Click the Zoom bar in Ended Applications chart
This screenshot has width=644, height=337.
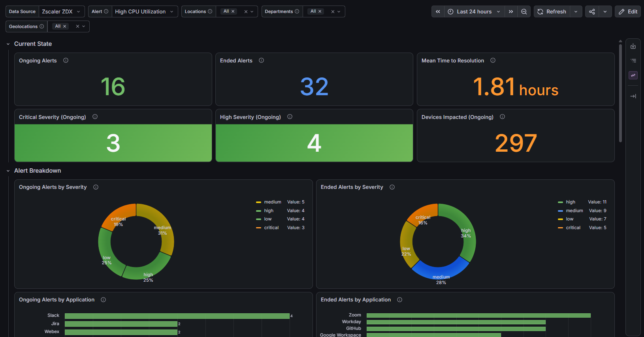(478, 315)
